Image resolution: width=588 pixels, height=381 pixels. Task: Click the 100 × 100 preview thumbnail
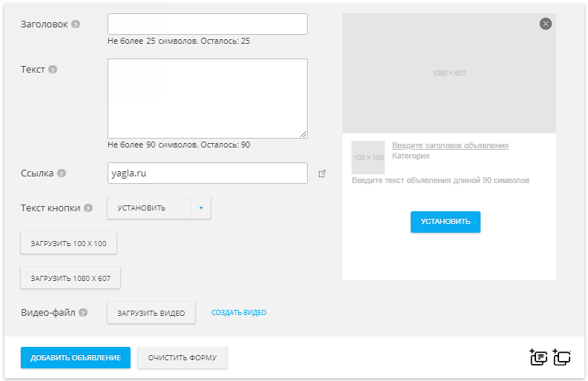(x=369, y=157)
